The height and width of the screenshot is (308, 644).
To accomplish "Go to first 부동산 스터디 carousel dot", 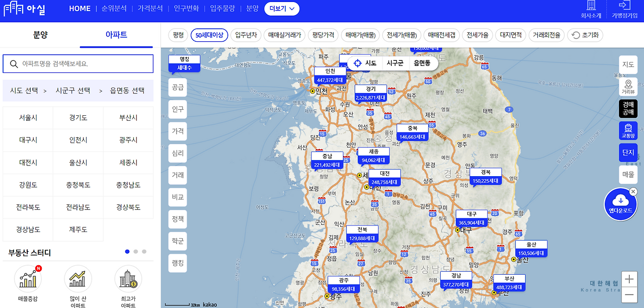I will tap(127, 252).
